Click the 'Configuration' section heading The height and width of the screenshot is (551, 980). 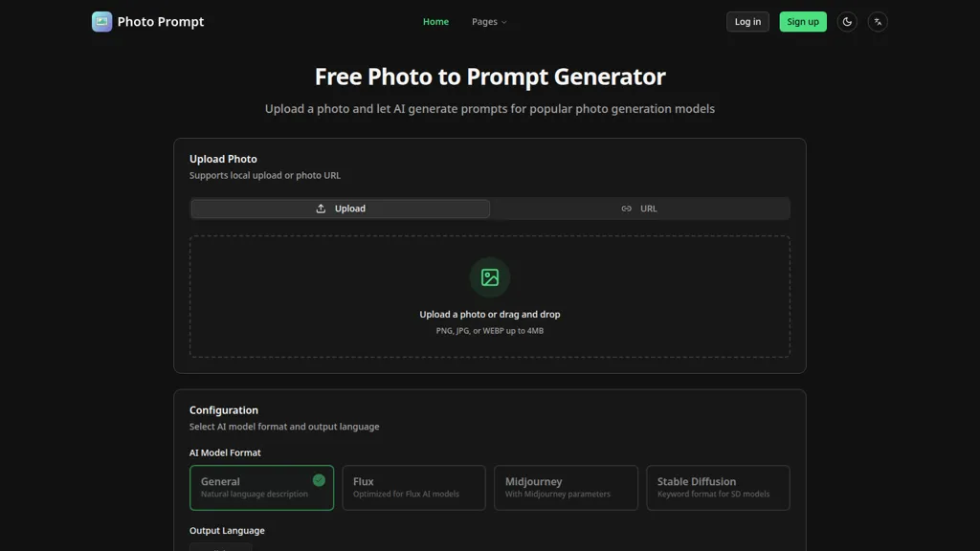click(x=224, y=409)
